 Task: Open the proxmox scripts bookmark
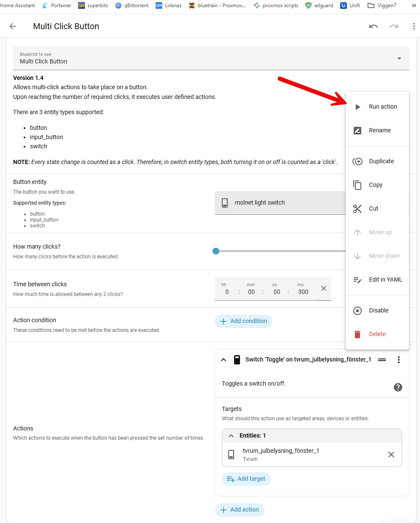coord(275,5)
